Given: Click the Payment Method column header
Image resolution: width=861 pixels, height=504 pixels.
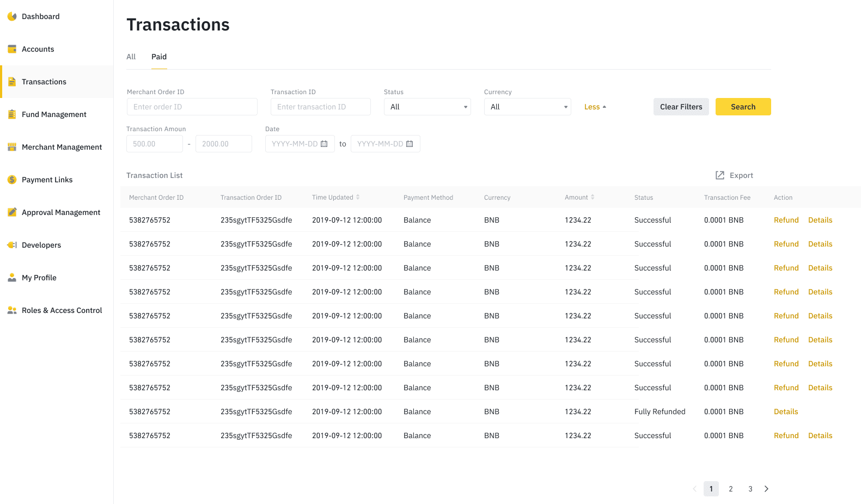Looking at the screenshot, I should (428, 198).
